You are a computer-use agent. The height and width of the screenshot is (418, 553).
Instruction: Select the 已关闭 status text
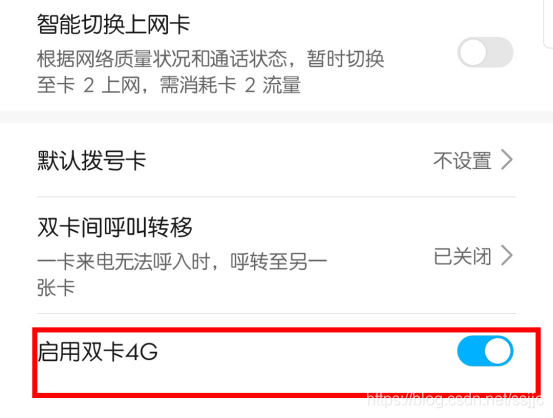tap(462, 256)
